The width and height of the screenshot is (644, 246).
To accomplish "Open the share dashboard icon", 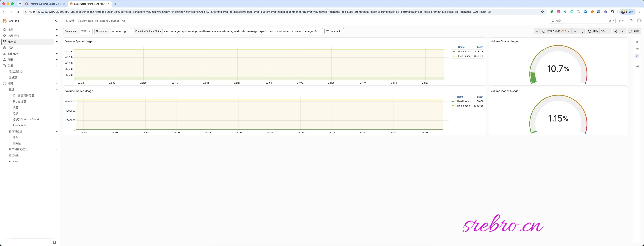I will pos(616,31).
